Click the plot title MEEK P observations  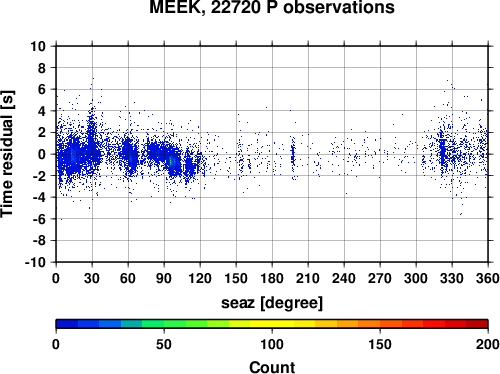tap(272, 7)
